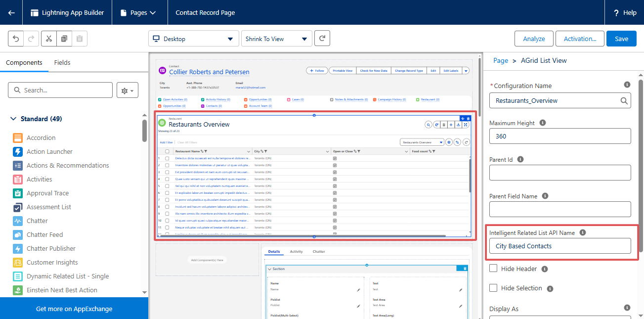
Task: Click the Undo button
Action: pyautogui.click(x=16, y=39)
